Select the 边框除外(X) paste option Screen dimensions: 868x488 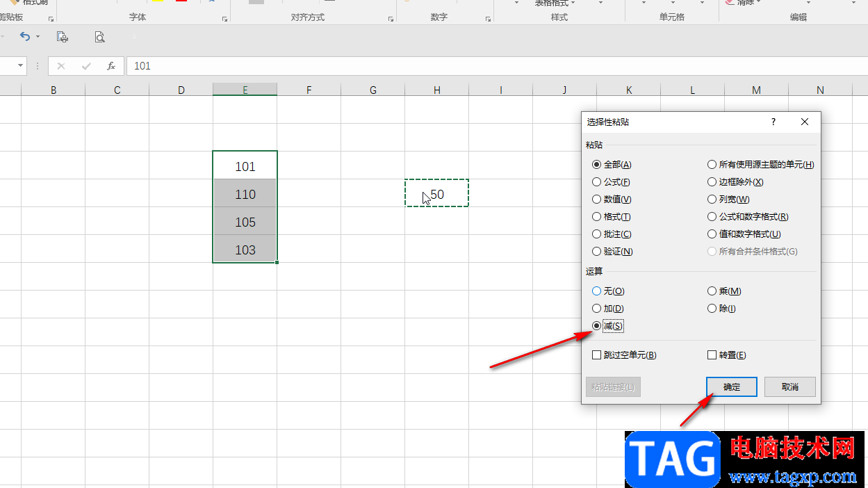[735, 182]
